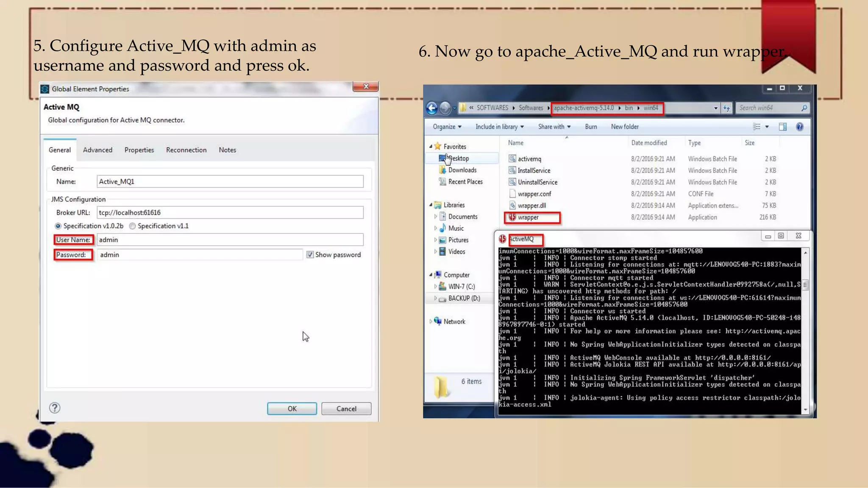
Task: Open the Documents library
Action: coord(463,216)
